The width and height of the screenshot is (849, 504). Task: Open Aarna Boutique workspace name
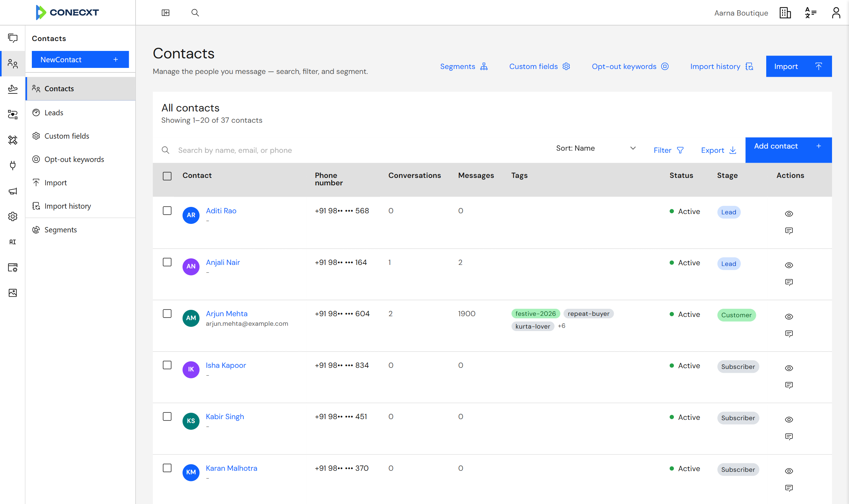[x=741, y=13]
